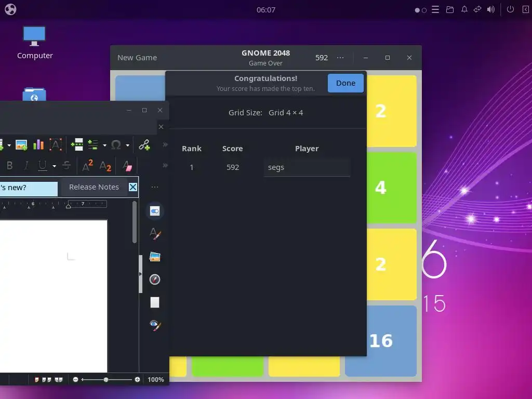Click the Writer vertical scrollbar
532x399 pixels.
point(135,222)
